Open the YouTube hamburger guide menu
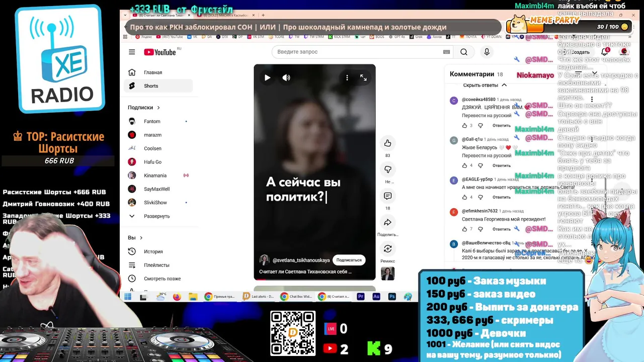Image resolution: width=644 pixels, height=362 pixels. (132, 52)
